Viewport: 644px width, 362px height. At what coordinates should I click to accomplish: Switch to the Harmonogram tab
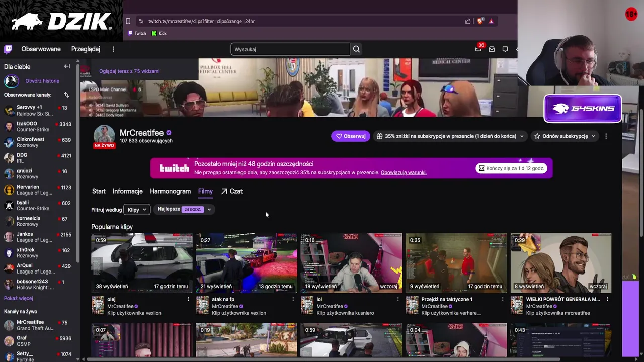click(170, 191)
